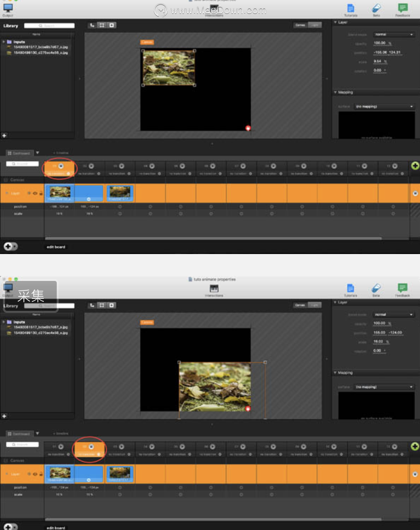The width and height of the screenshot is (420, 530).
Task: Select the first .jpg file under inputs, top window
Action: 40,47
